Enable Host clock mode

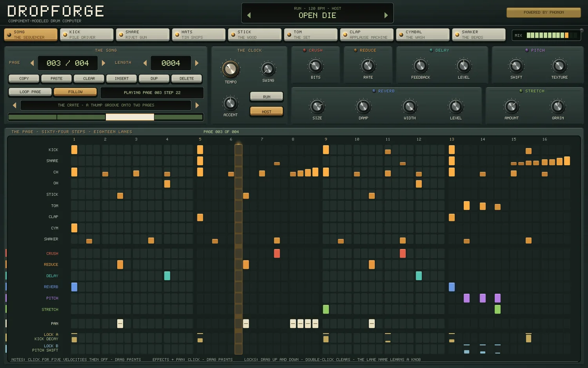(267, 112)
